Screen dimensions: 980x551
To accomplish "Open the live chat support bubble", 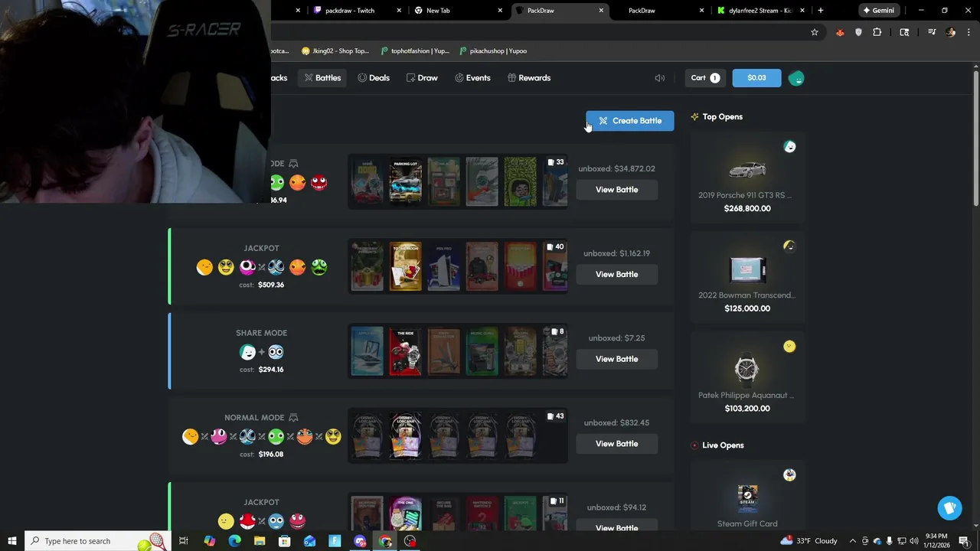I will [x=950, y=508].
